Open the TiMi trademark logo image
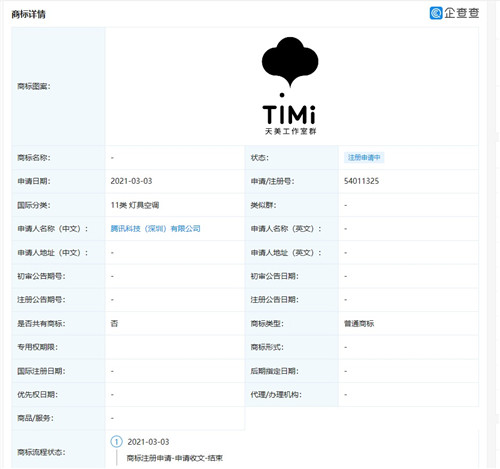 click(x=290, y=86)
